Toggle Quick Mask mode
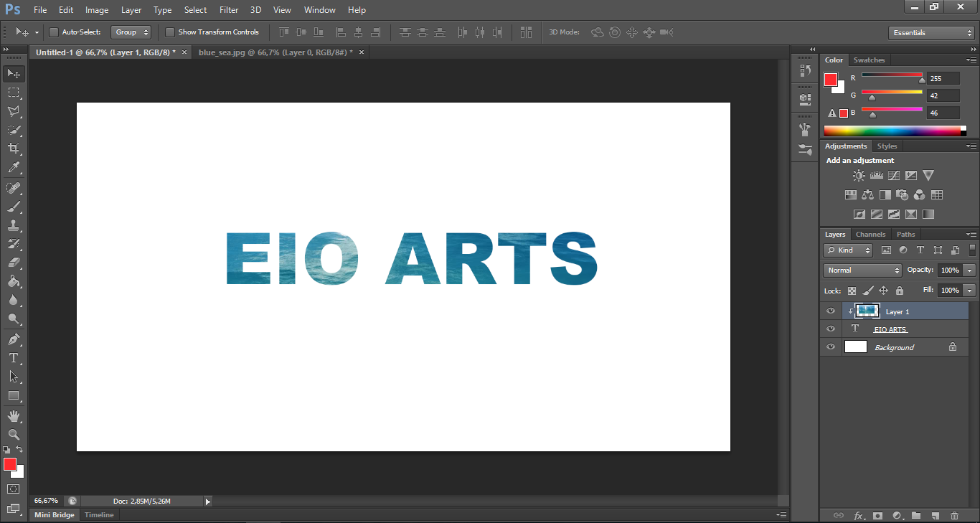 [x=14, y=489]
